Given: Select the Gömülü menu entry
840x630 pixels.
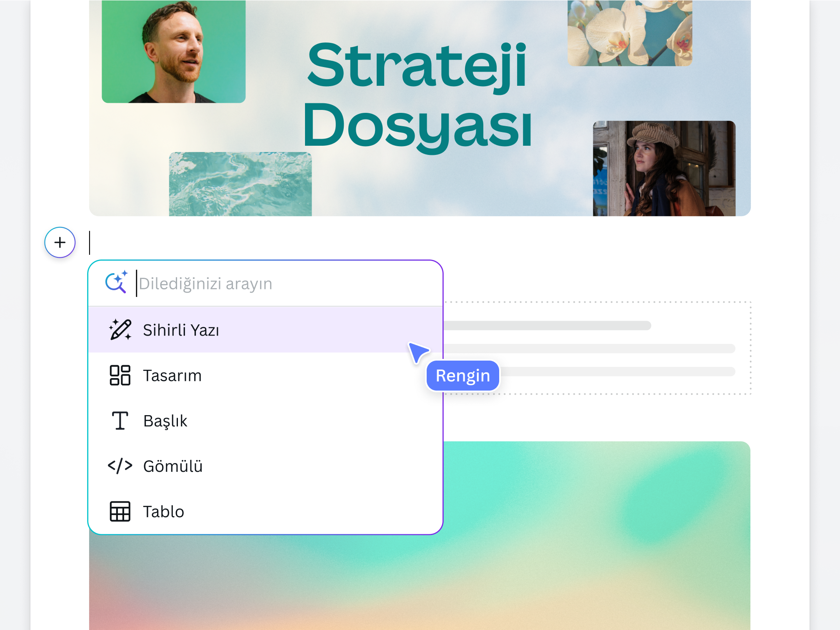Looking at the screenshot, I should coord(172,466).
